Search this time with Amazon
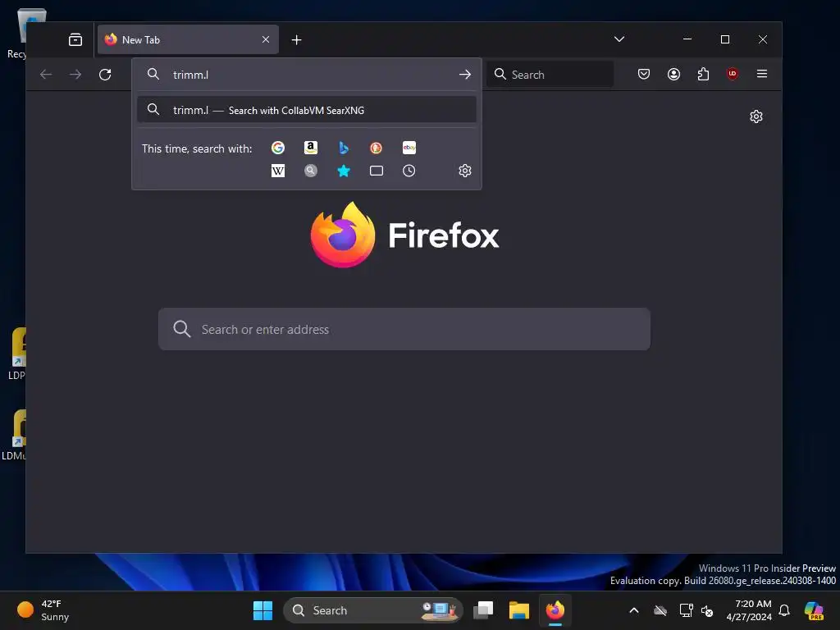The image size is (840, 630). point(311,148)
